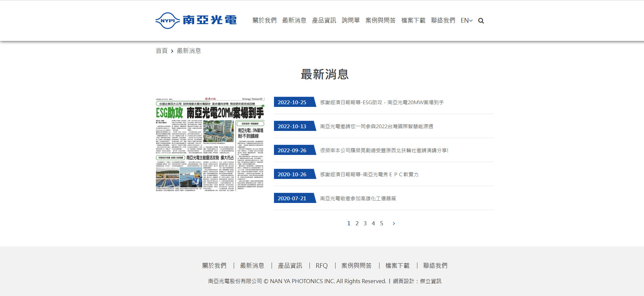Screen dimensions: 644x296
Task: Open 產品資訊 in the top navigation
Action: [x=324, y=20]
